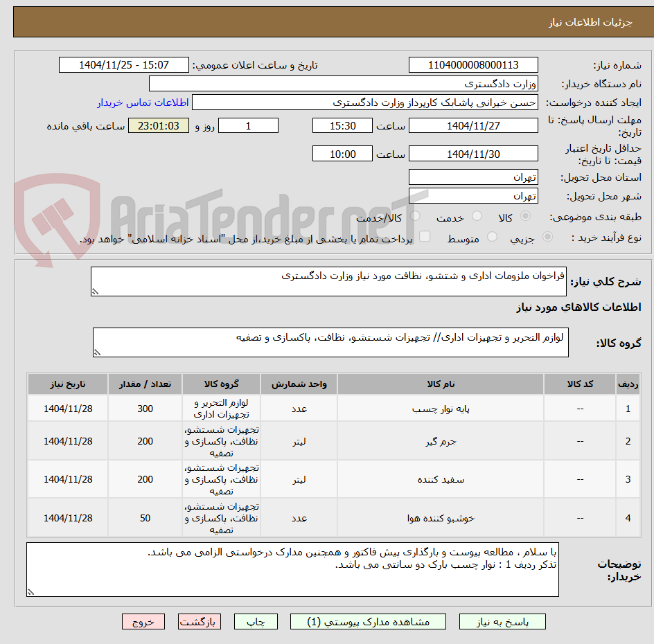Click the پایه نوار چسب item cell
The height and width of the screenshot is (644, 654).
(441, 409)
